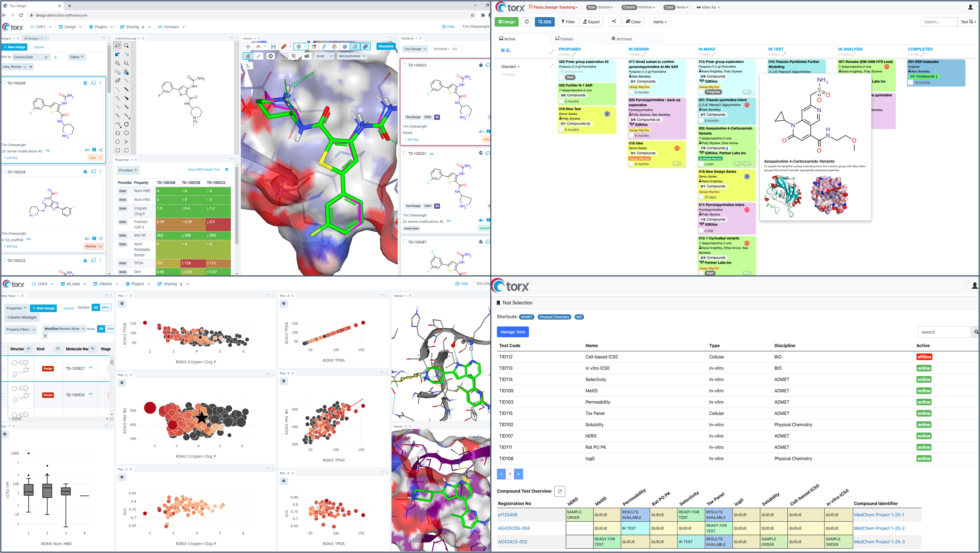Viewport: 980px width, 553px height.
Task: Open compound link pf123456
Action: (507, 515)
